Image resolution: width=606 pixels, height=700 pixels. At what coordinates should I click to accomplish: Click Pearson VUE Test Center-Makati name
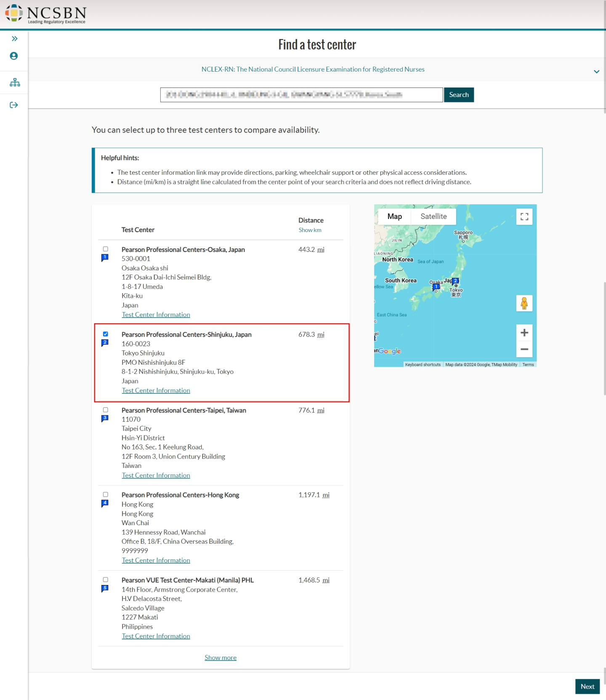point(188,580)
